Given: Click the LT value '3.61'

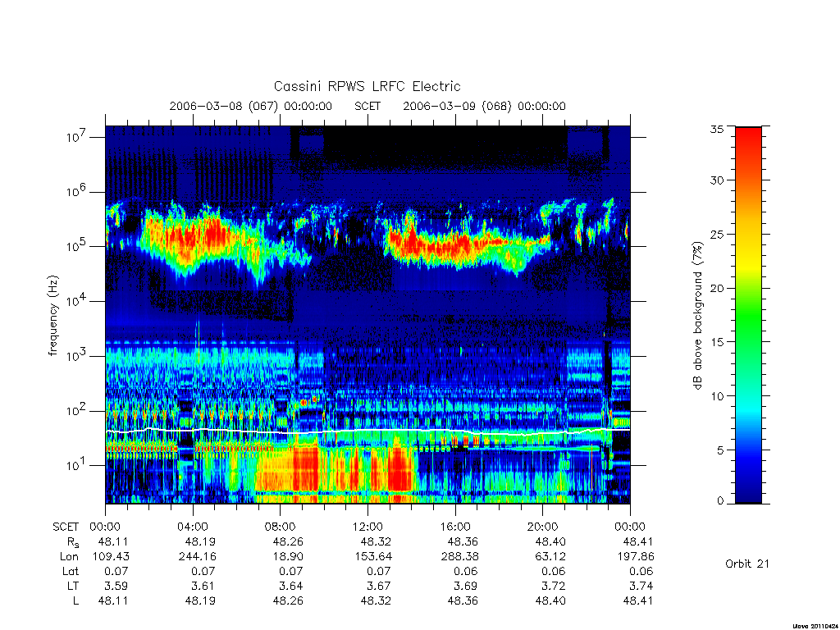Looking at the screenshot, I should [x=203, y=586].
